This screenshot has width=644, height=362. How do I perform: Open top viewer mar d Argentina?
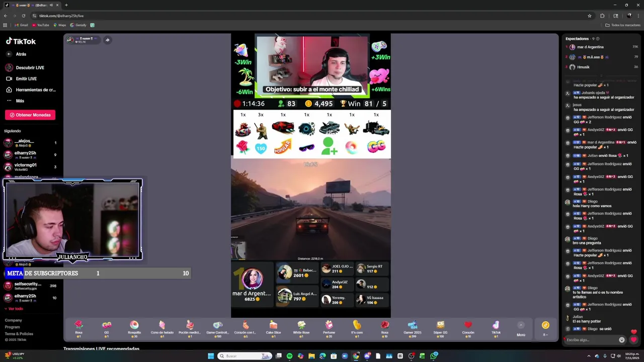click(x=602, y=47)
